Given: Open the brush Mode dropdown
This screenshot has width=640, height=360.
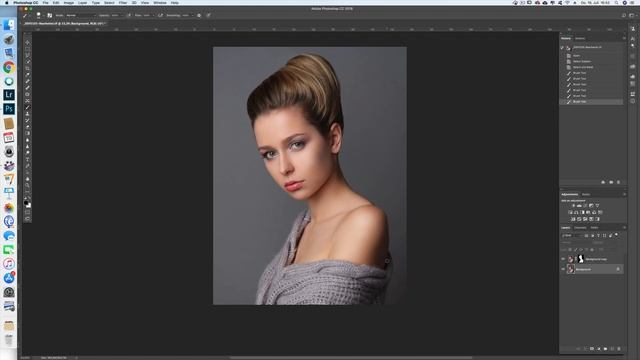Looking at the screenshot, I should pyautogui.click(x=81, y=16).
